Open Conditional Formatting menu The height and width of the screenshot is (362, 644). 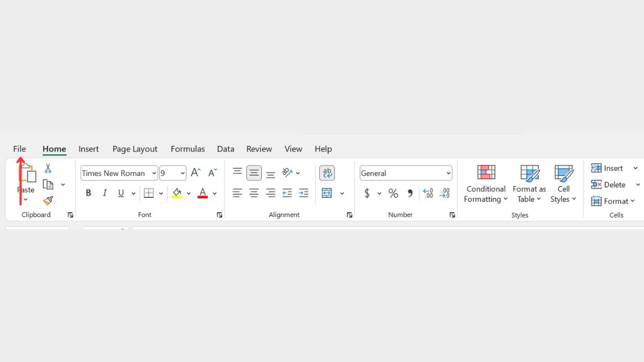(486, 185)
